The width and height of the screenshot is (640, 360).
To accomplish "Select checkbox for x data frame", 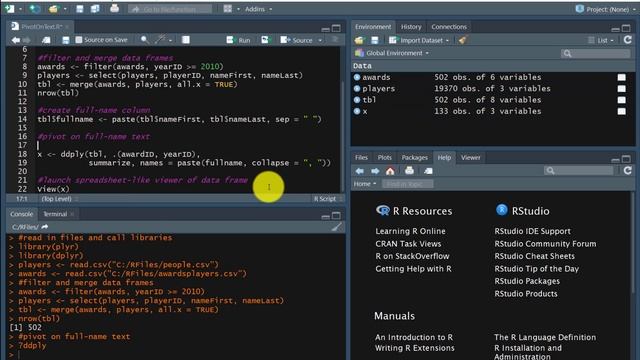I will (x=621, y=111).
